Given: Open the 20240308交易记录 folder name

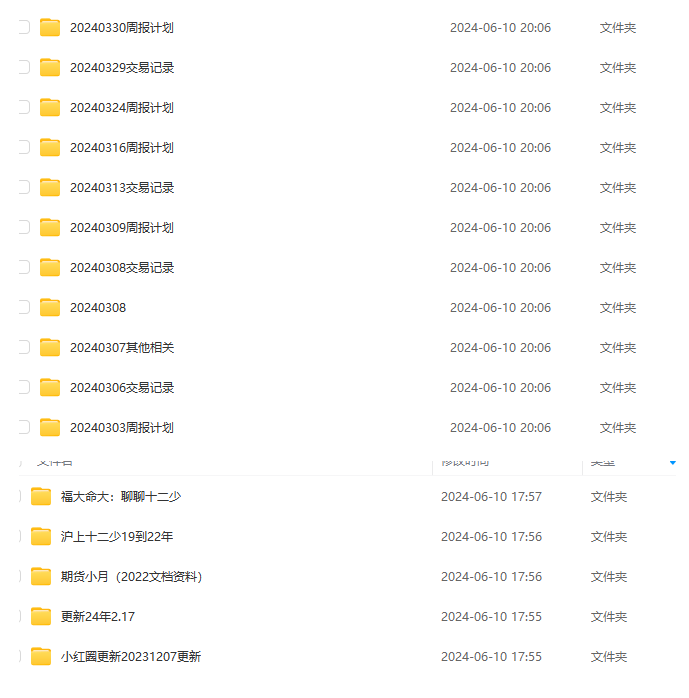Looking at the screenshot, I should pos(122,268).
